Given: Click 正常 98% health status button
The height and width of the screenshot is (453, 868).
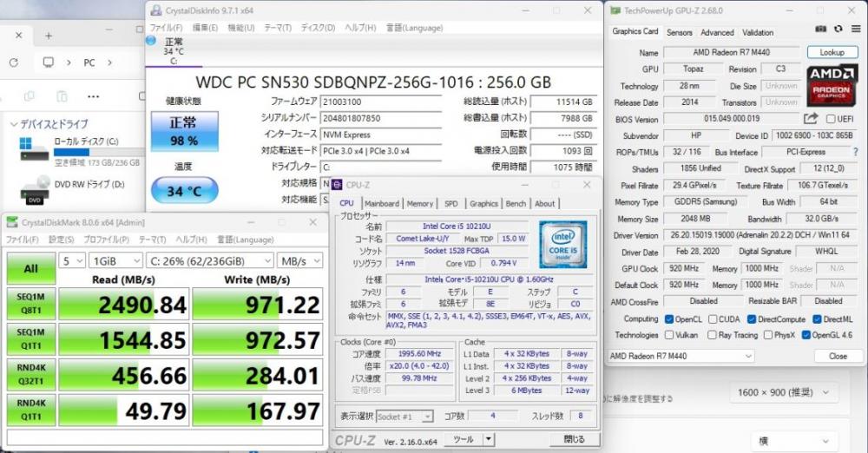Looking at the screenshot, I should click(184, 131).
